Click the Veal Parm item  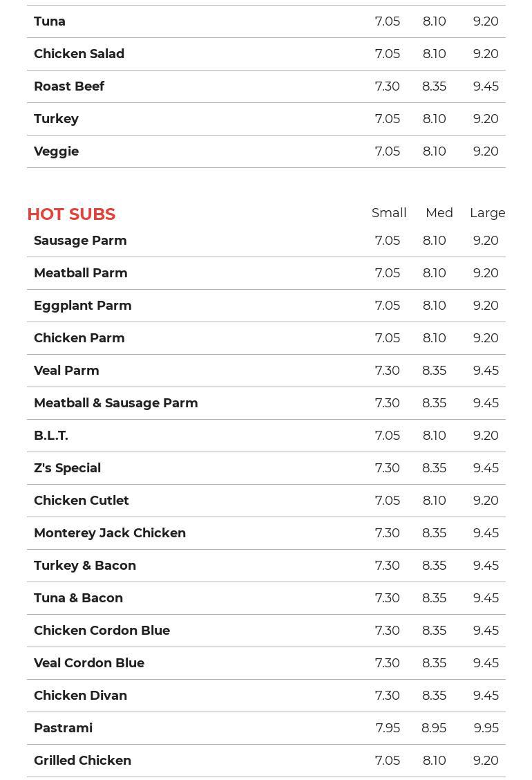(66, 371)
